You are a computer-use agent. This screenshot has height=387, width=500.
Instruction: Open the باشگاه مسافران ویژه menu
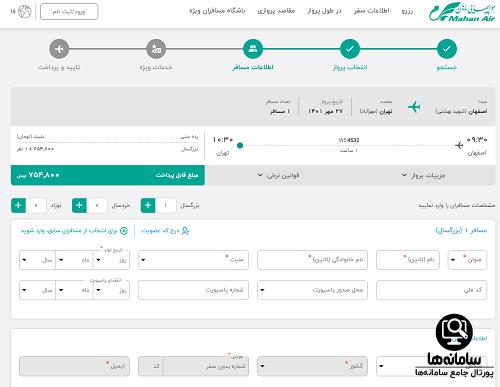[x=217, y=11]
